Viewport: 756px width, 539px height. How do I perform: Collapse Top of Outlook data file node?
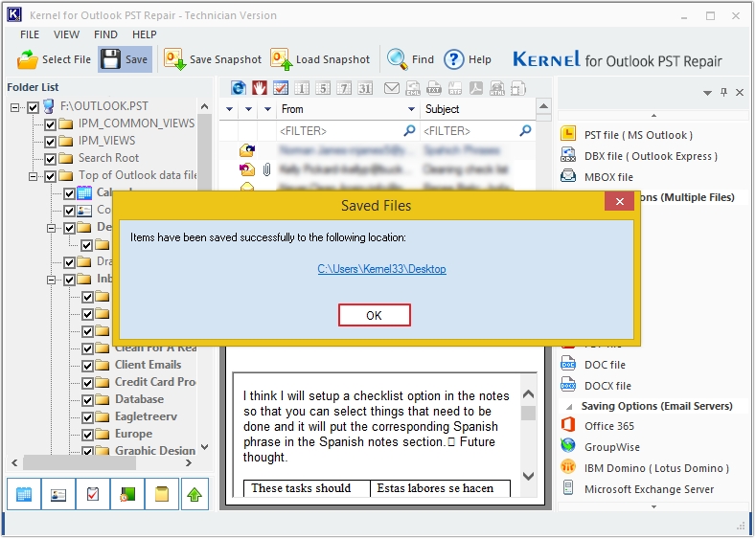pos(33,176)
